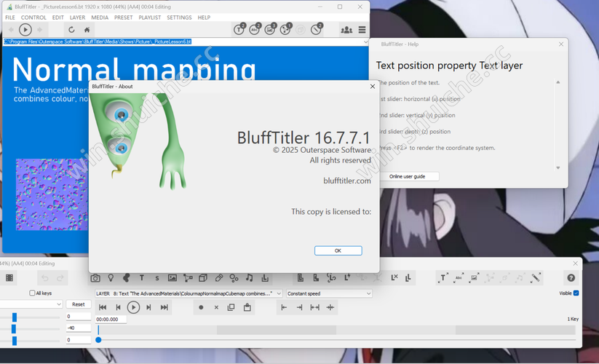Uncheck the Visible checkbox
This screenshot has height=364, width=599.
pyautogui.click(x=576, y=293)
